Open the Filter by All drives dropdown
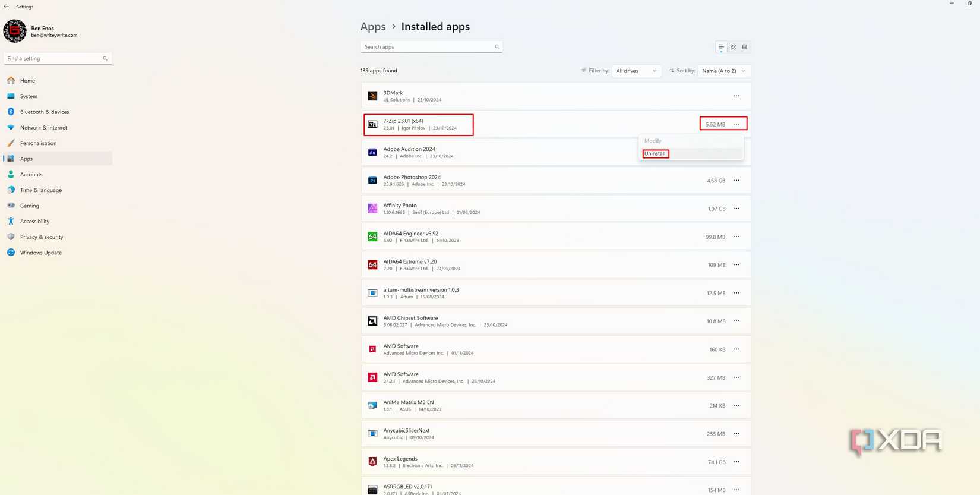Image resolution: width=980 pixels, height=495 pixels. coord(636,71)
